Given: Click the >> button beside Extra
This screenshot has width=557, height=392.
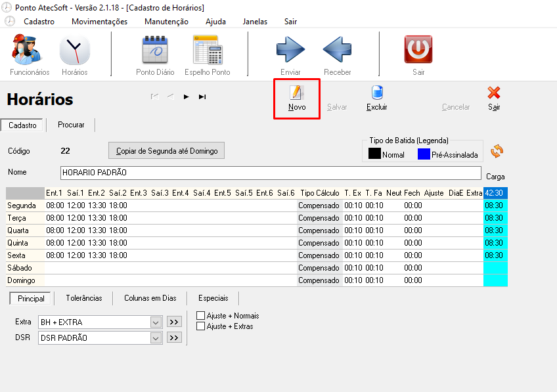Looking at the screenshot, I should point(174,322).
